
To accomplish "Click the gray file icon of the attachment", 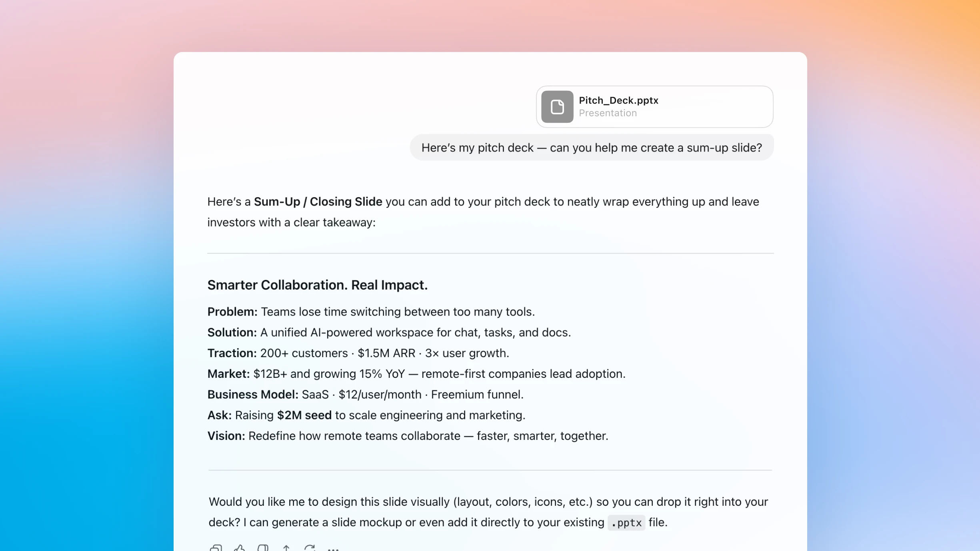I will [x=557, y=107].
